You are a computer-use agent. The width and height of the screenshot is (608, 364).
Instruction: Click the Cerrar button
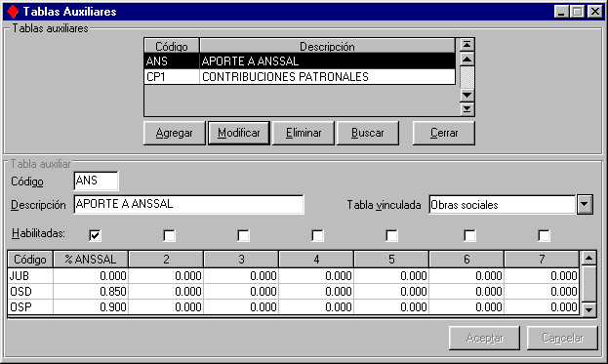pyautogui.click(x=444, y=133)
